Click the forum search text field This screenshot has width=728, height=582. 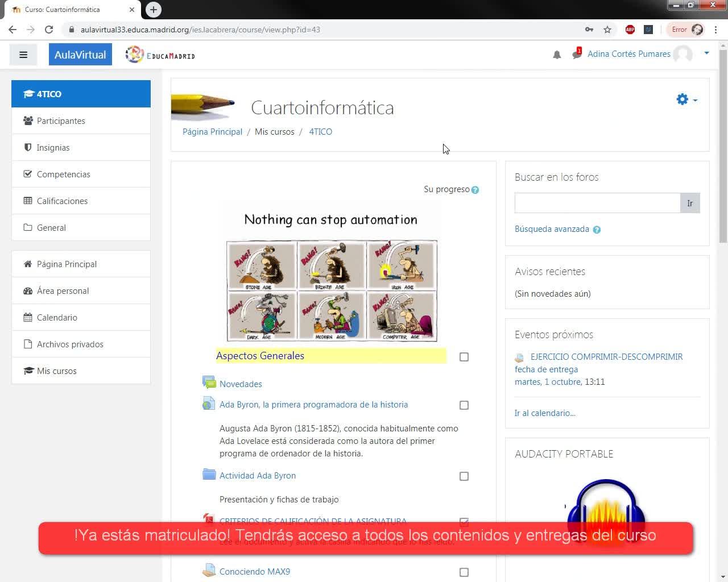(x=597, y=203)
